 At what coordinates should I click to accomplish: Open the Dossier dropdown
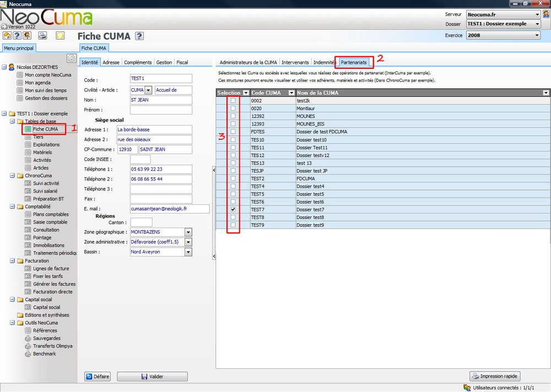point(537,24)
